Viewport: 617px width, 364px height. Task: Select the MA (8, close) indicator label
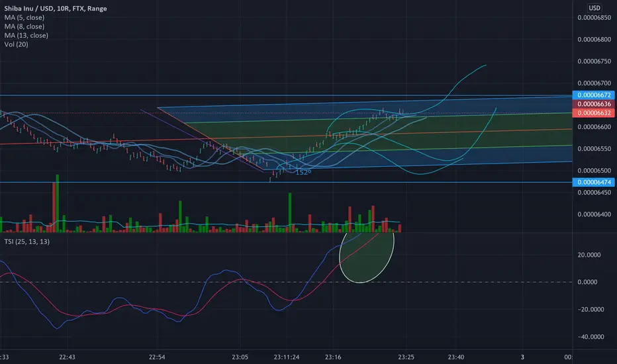(24, 26)
